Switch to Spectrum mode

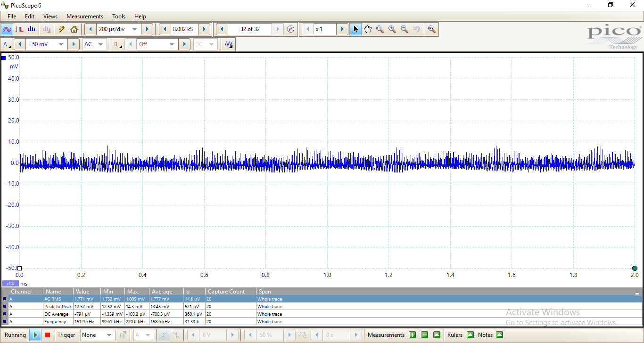pyautogui.click(x=32, y=29)
